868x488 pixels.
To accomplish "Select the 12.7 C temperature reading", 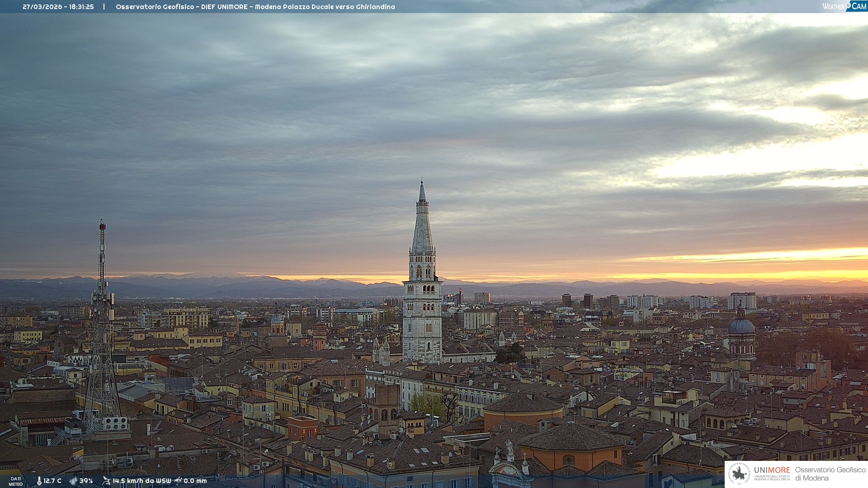I will (52, 481).
